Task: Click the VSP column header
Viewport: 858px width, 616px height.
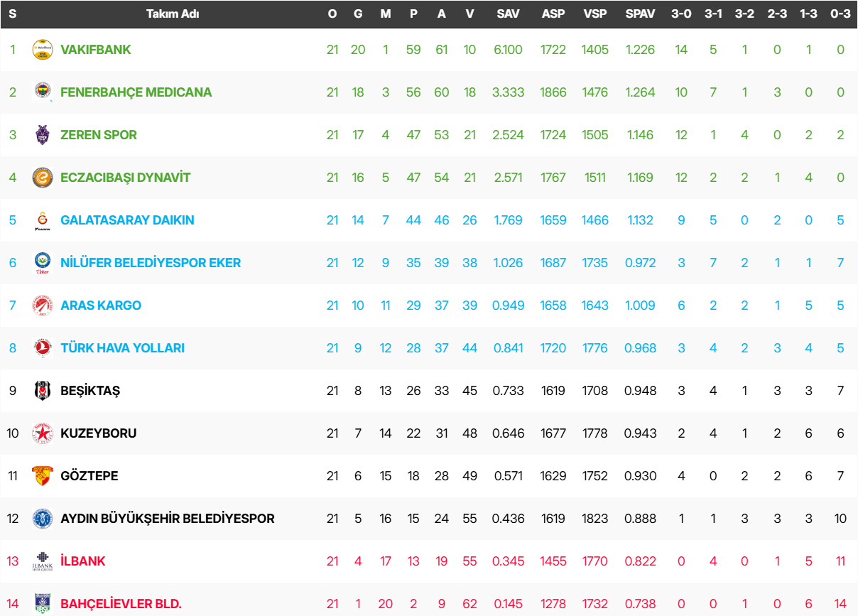Action: 595,14
